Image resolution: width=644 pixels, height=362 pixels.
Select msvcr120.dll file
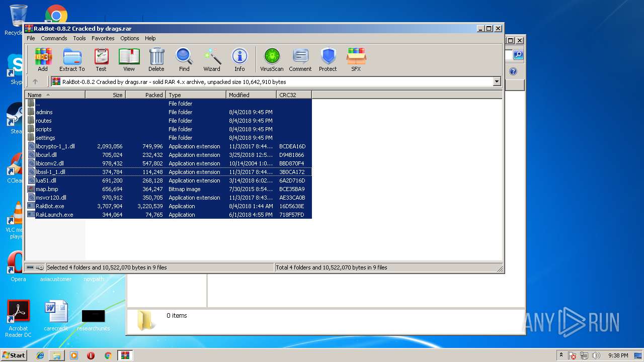[169, 198]
